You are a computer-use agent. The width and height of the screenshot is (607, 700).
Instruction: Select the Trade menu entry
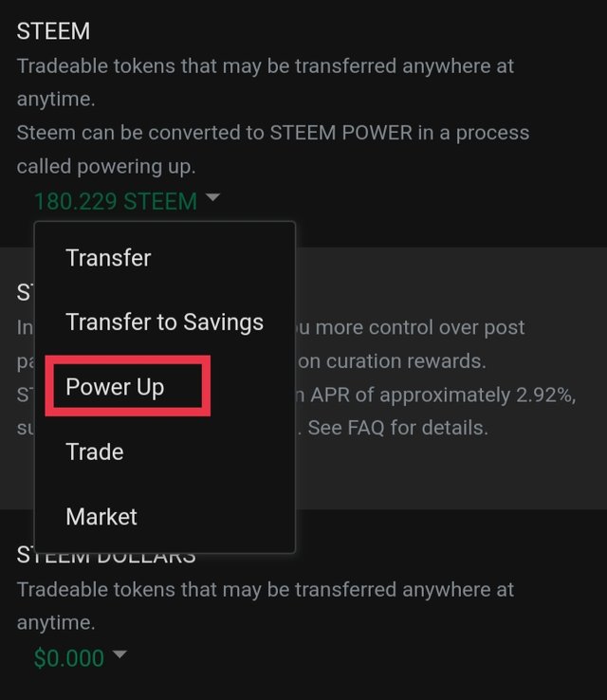[x=95, y=451]
